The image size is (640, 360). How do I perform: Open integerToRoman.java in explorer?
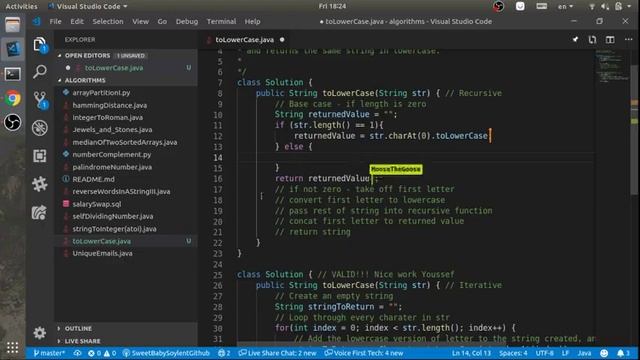coord(126,118)
